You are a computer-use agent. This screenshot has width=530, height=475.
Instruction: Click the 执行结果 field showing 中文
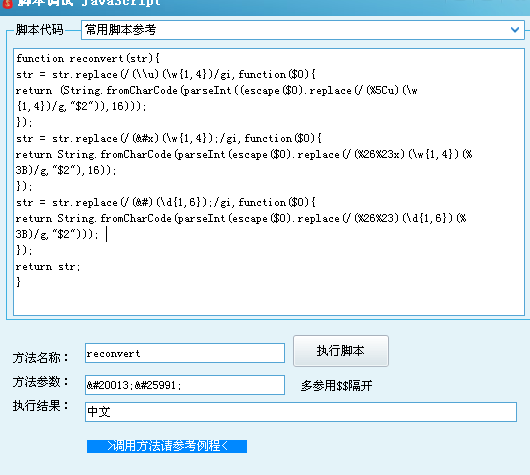click(x=301, y=412)
